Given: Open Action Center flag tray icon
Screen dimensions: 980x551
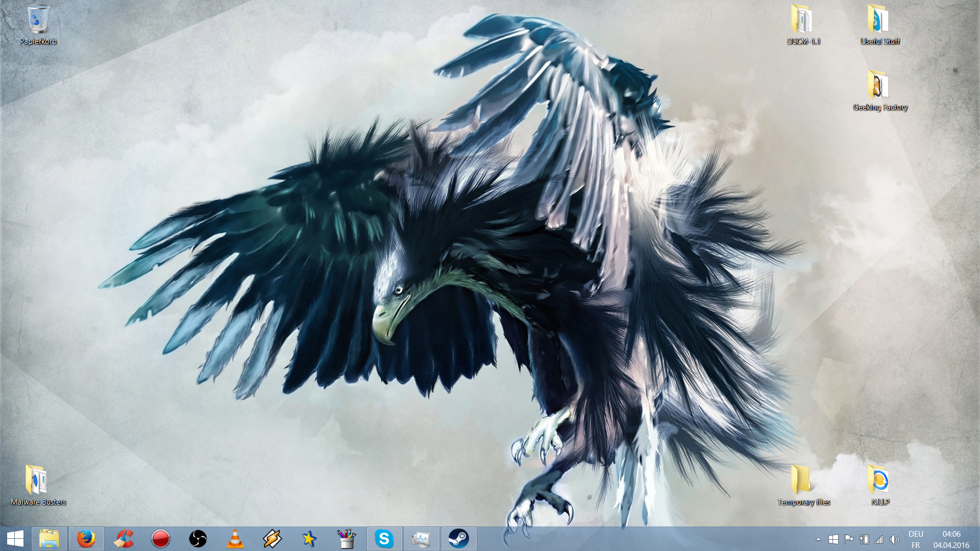Looking at the screenshot, I should click(x=849, y=539).
